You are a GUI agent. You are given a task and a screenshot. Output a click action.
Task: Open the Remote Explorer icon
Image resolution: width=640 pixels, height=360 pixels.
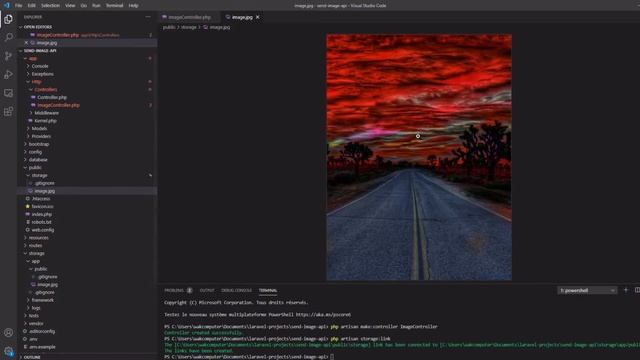8,93
